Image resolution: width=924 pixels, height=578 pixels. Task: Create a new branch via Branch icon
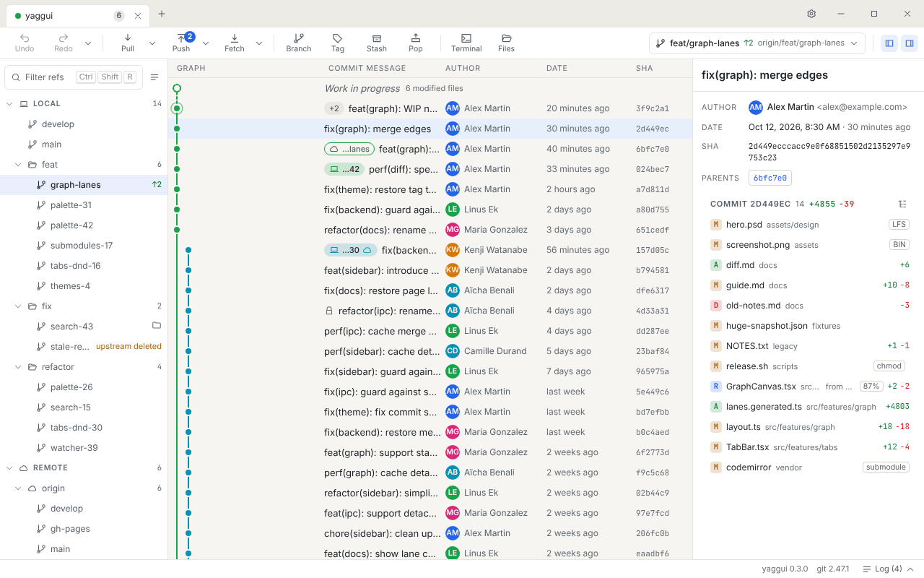(299, 43)
